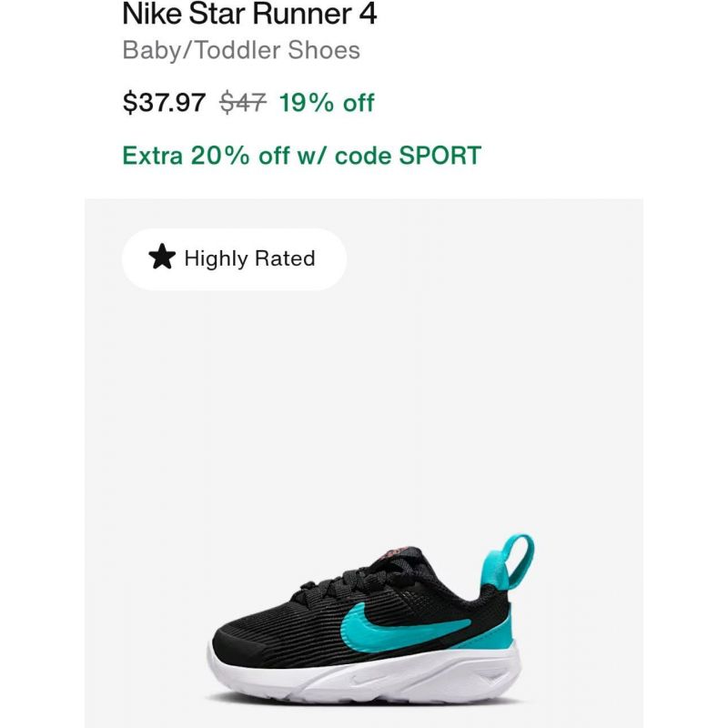Click the crossed-out $47 original price
The height and width of the screenshot is (728, 728).
pyautogui.click(x=243, y=102)
